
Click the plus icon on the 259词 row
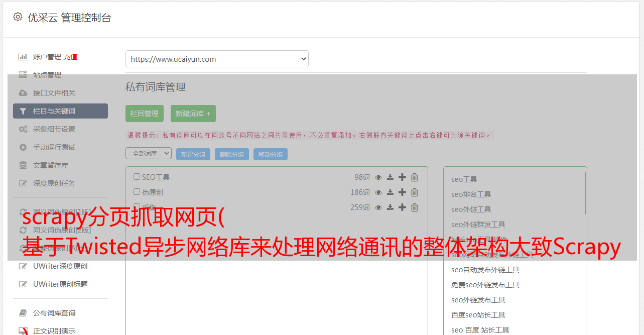402,207
